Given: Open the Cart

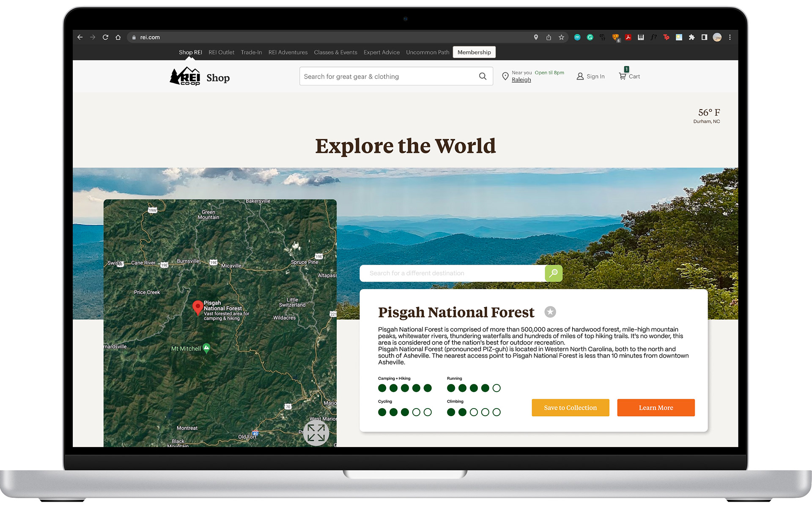Looking at the screenshot, I should (629, 75).
